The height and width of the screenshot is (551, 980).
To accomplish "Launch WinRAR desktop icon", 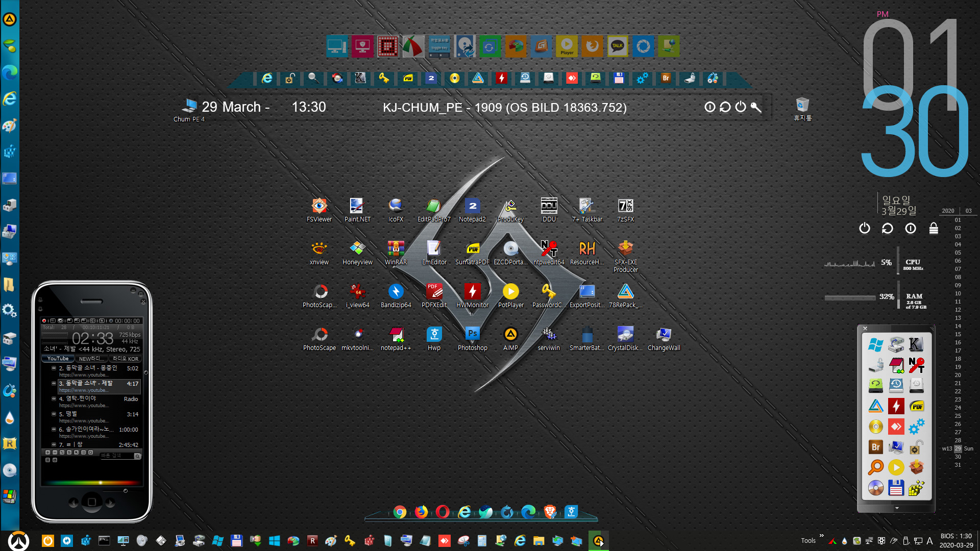I will click(396, 253).
